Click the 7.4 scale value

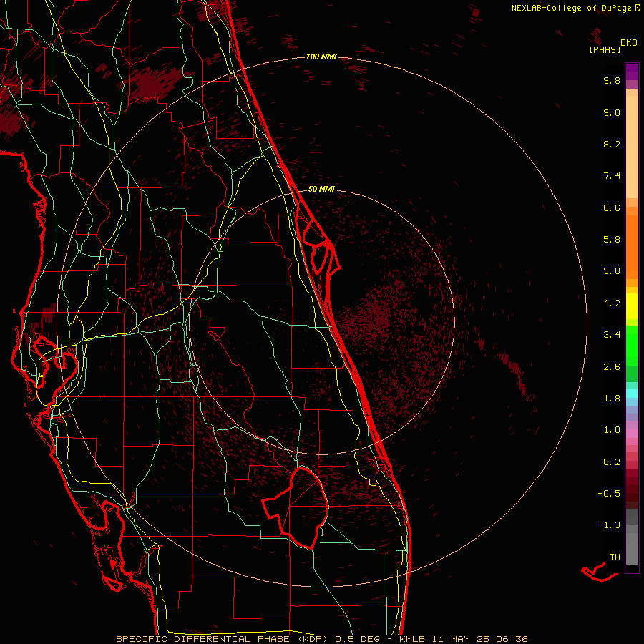pos(612,176)
